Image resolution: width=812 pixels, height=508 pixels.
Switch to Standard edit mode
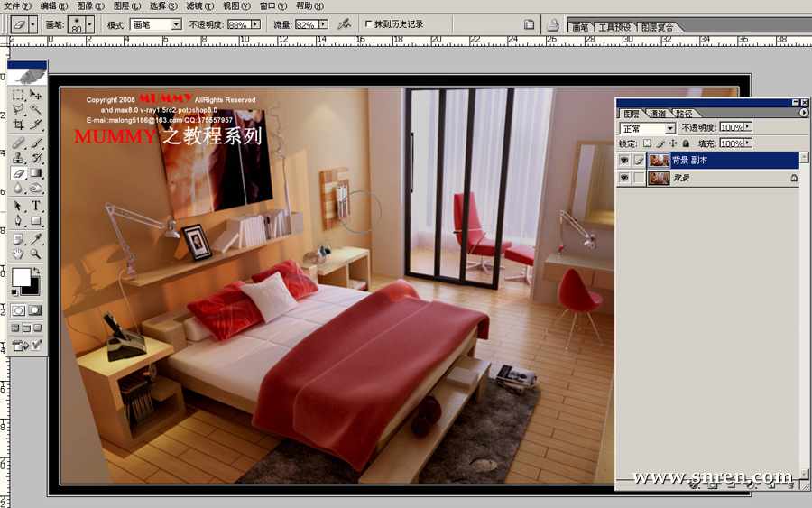pos(19,310)
